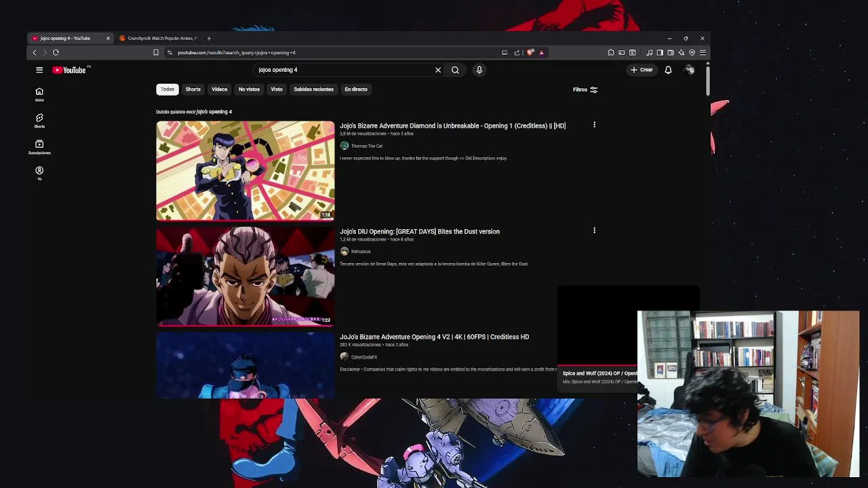Viewport: 868px width, 488px height.
Task: Click the share icon in address bar
Action: pyautogui.click(x=517, y=52)
